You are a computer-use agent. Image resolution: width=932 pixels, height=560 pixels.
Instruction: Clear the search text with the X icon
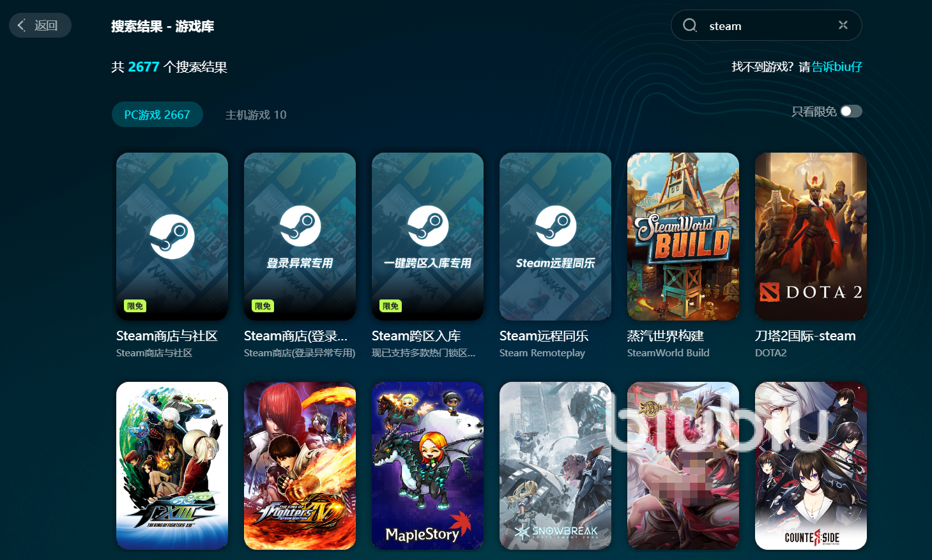pos(843,25)
